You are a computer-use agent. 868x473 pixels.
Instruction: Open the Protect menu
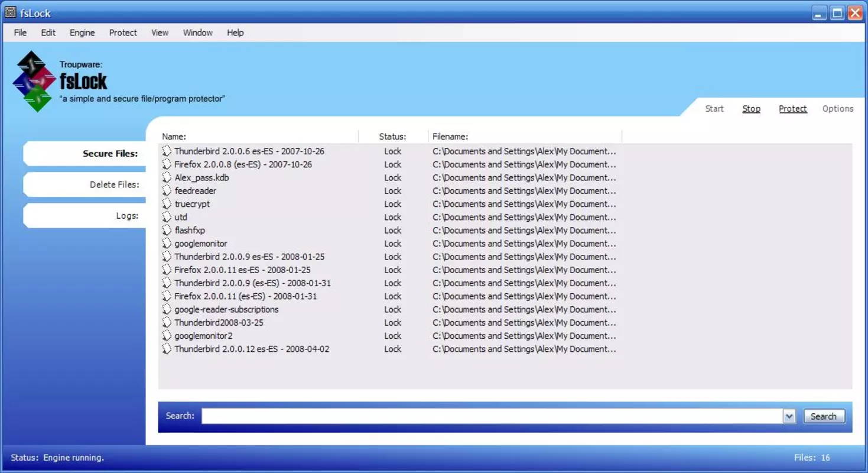[123, 33]
